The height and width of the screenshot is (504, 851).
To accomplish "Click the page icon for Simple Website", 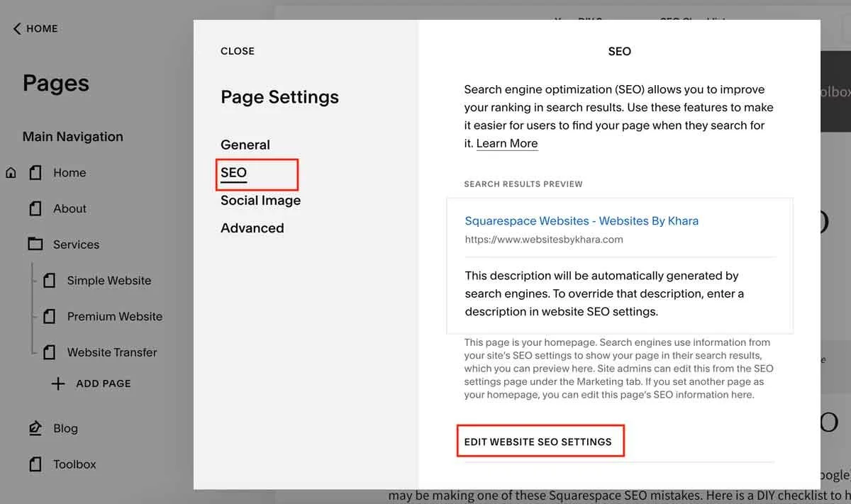I will tap(49, 281).
